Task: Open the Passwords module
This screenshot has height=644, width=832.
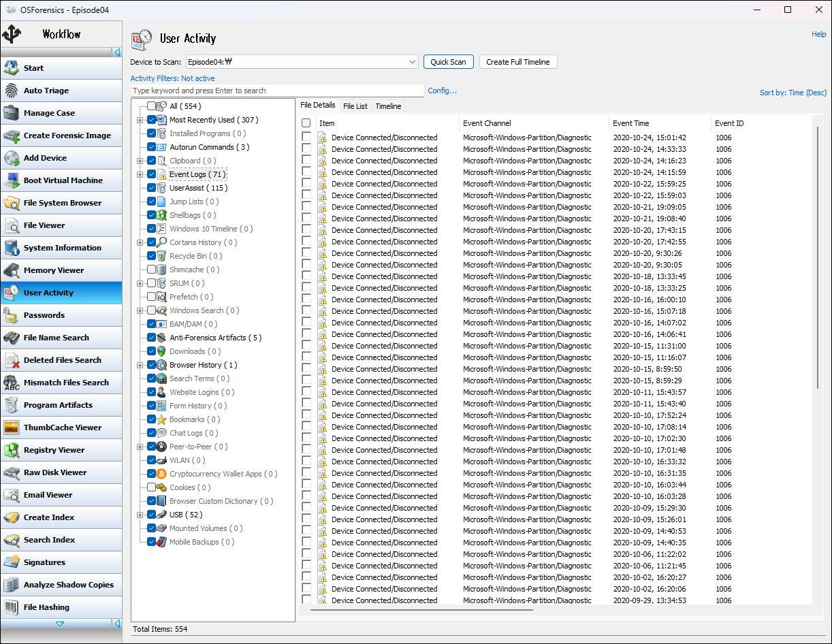Action: tap(61, 315)
